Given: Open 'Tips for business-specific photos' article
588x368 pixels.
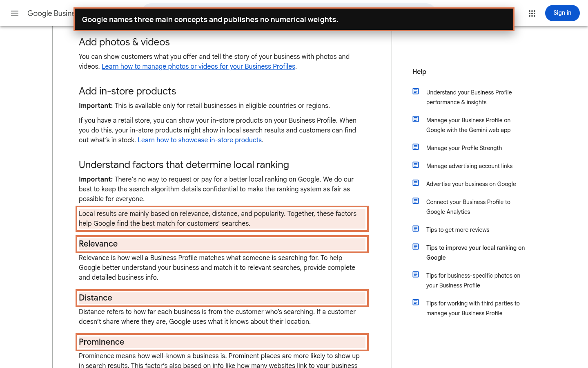Looking at the screenshot, I should [x=473, y=280].
